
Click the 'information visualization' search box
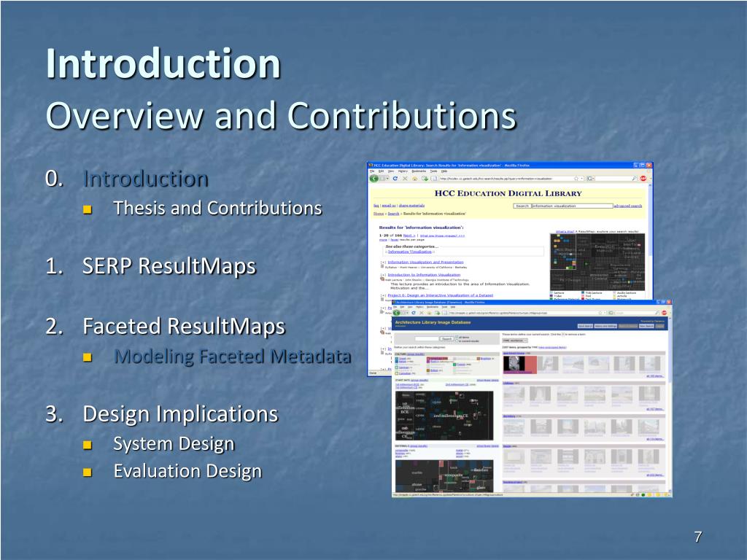pos(572,206)
